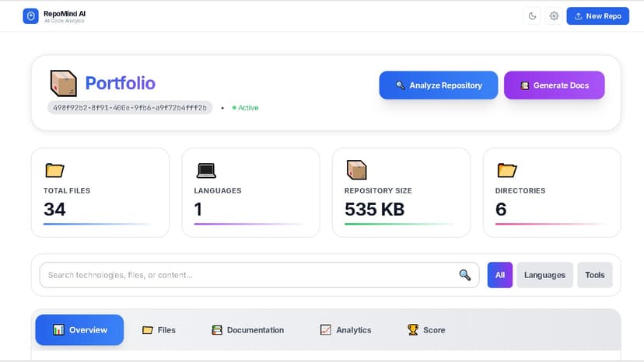
Task: Click the REPOSITORY SIZE label
Action: tap(378, 190)
